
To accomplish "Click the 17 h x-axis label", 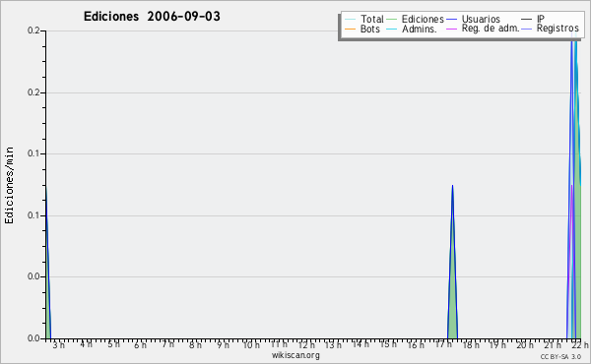I will (x=443, y=344).
